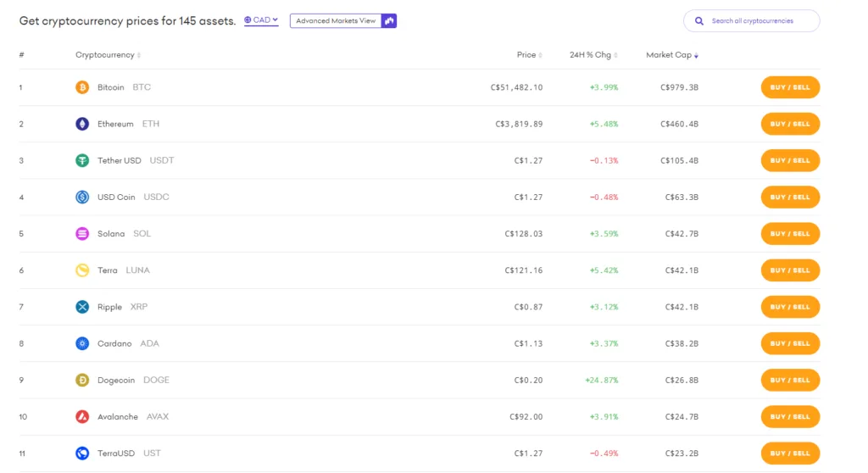Open the Tether USD name link

pos(120,160)
